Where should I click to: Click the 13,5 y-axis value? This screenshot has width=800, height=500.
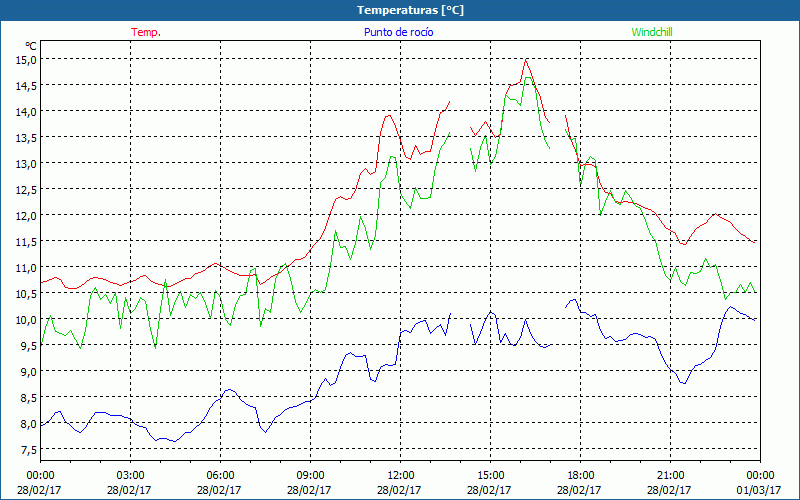(27, 138)
